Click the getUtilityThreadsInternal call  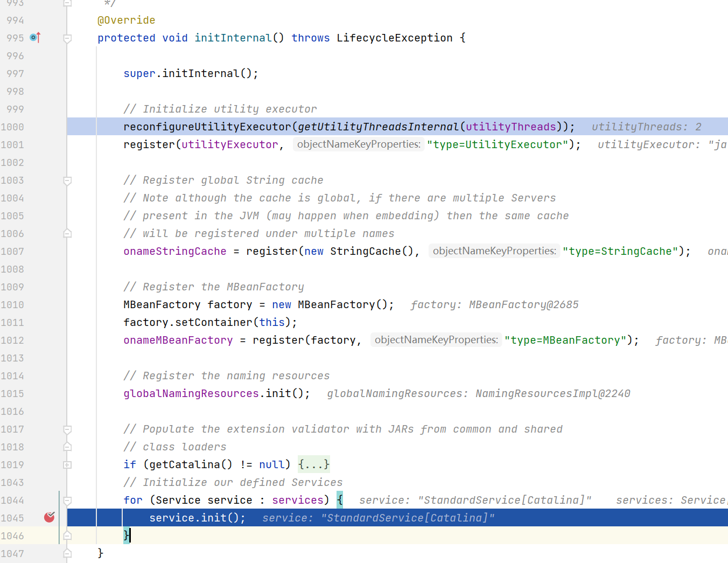pos(378,127)
